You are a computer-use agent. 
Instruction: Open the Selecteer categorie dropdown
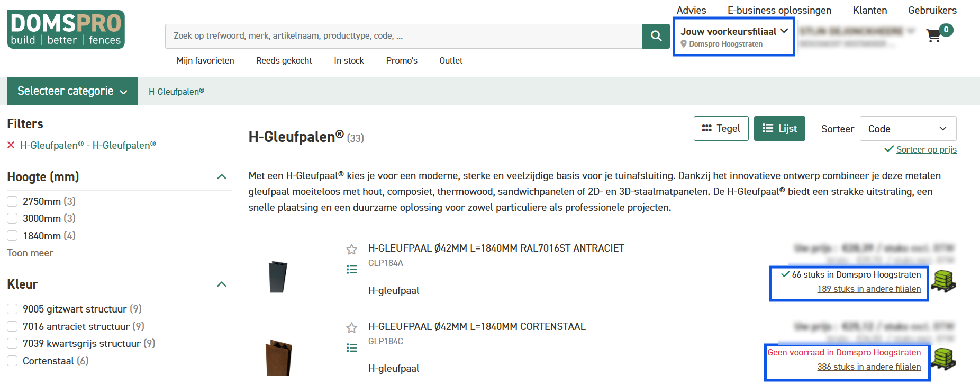pos(72,91)
